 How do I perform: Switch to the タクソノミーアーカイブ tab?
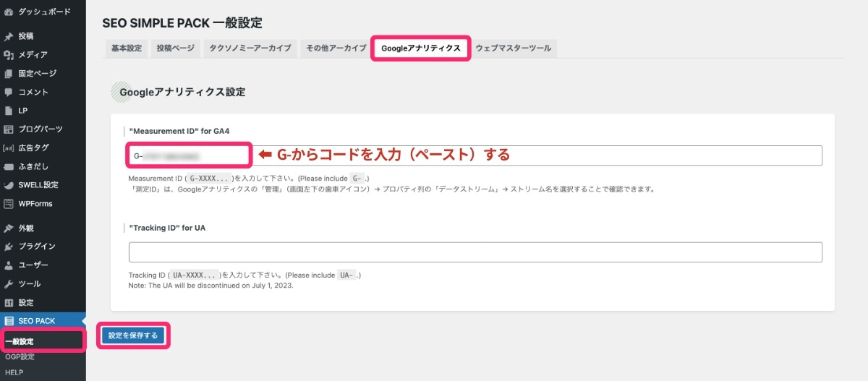tap(250, 48)
